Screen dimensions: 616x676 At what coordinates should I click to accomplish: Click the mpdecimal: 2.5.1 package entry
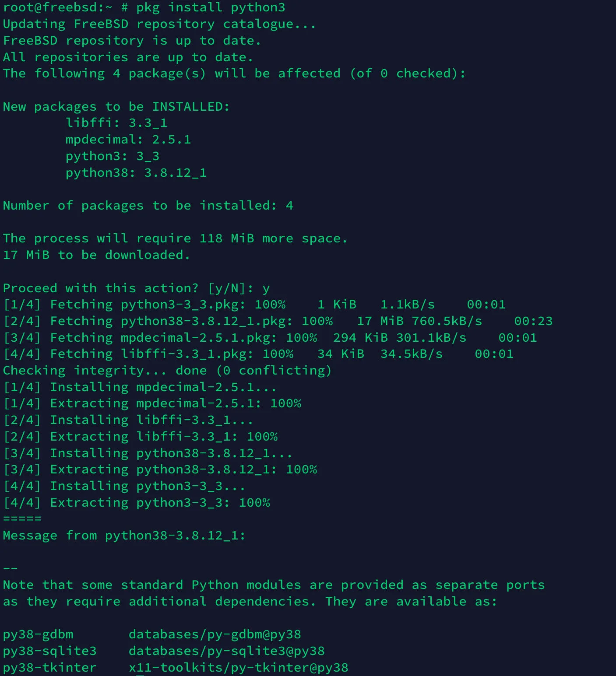(x=128, y=140)
